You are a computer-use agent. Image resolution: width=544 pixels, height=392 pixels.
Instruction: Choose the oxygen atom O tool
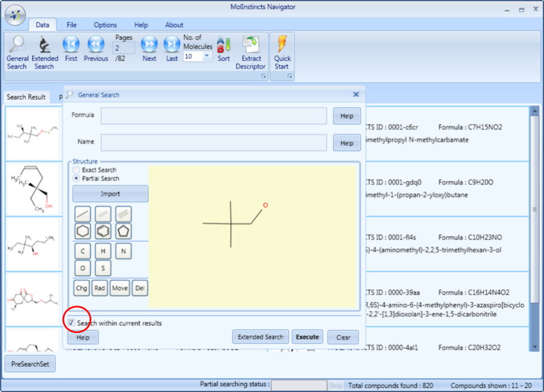tap(83, 268)
